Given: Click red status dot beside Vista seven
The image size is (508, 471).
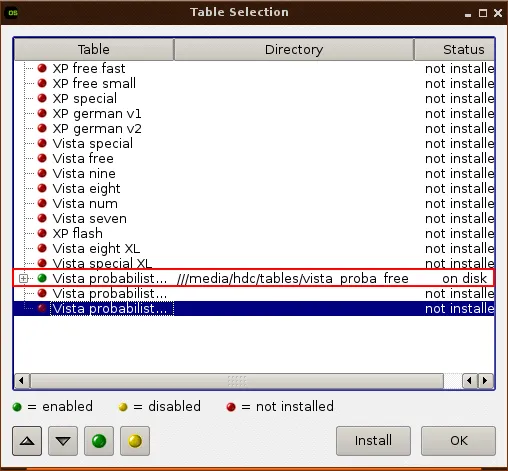Looking at the screenshot, I should click(42, 218).
